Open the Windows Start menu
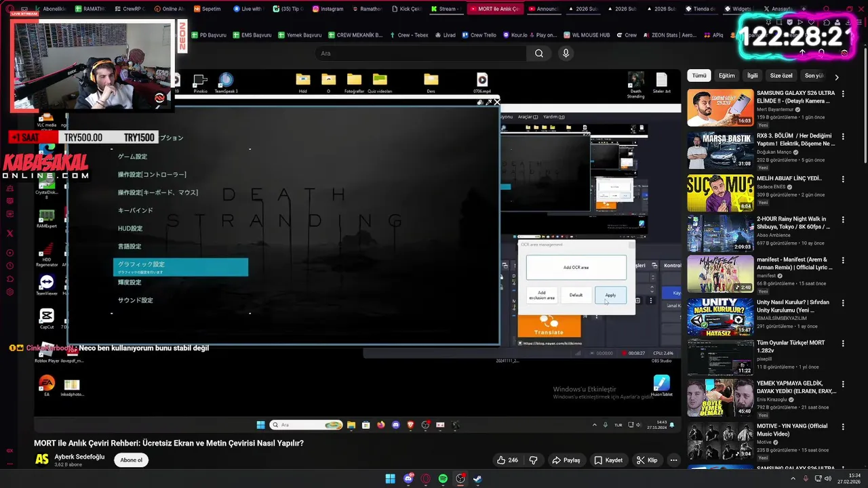868x488 pixels. coord(390,479)
